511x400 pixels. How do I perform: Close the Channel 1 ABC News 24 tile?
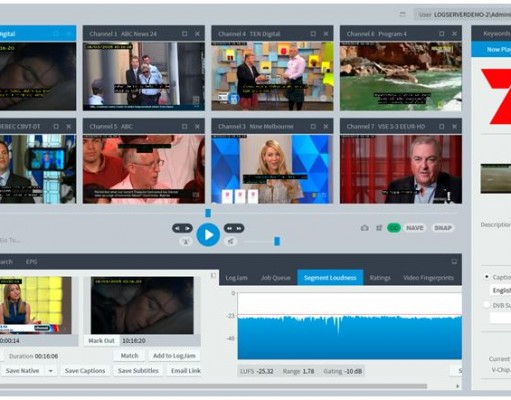[x=197, y=34]
